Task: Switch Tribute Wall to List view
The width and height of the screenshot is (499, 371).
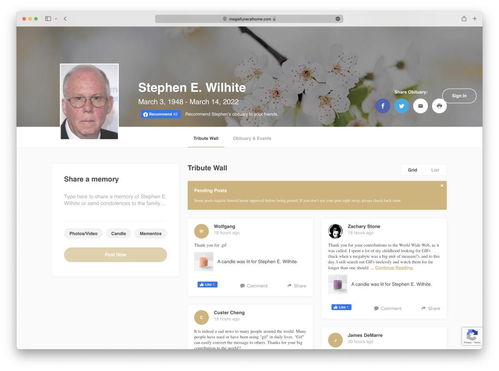Action: [x=435, y=170]
